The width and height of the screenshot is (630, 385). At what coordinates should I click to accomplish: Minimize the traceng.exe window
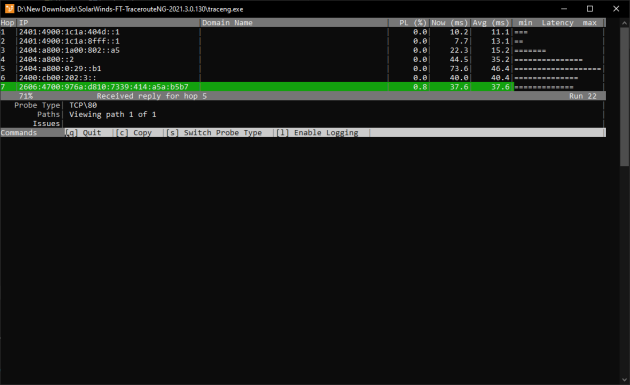tap(564, 8)
